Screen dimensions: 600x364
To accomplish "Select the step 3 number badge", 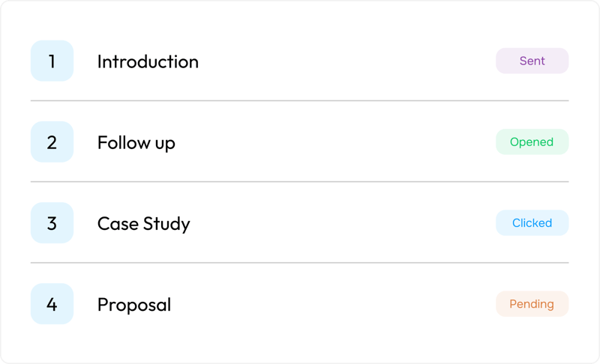I will tap(52, 223).
